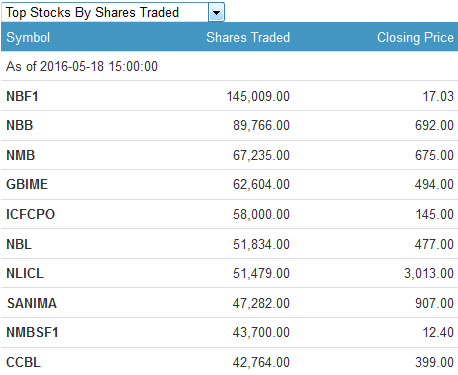Open the Top Stocks dropdown arrow

pyautogui.click(x=216, y=12)
